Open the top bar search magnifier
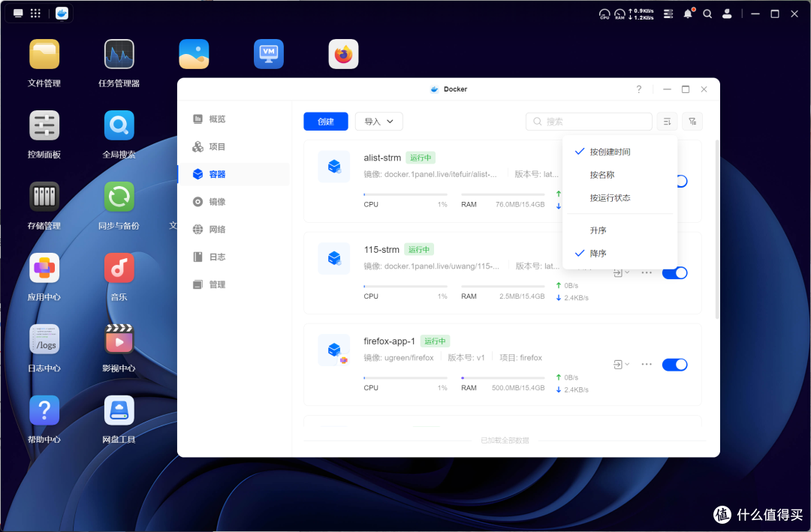Screen dimensions: 811x532 (x=707, y=14)
